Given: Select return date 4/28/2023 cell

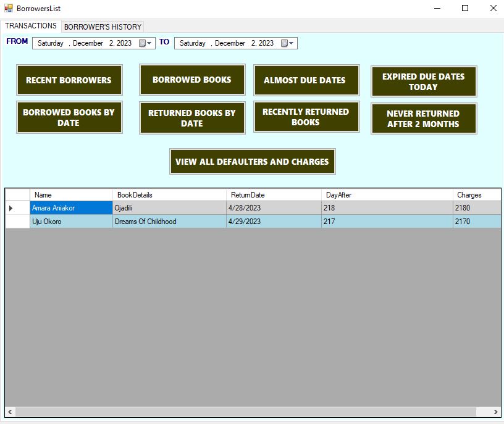Looking at the screenshot, I should tap(274, 208).
